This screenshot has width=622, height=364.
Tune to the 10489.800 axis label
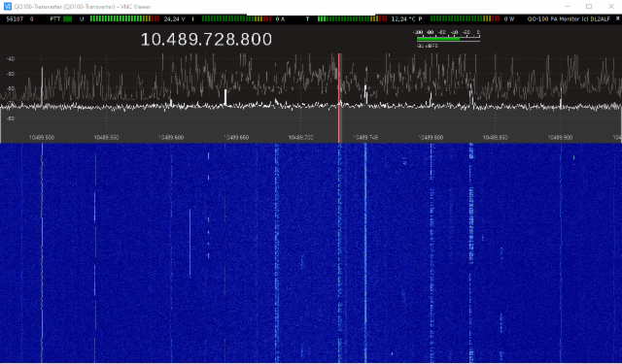point(431,138)
